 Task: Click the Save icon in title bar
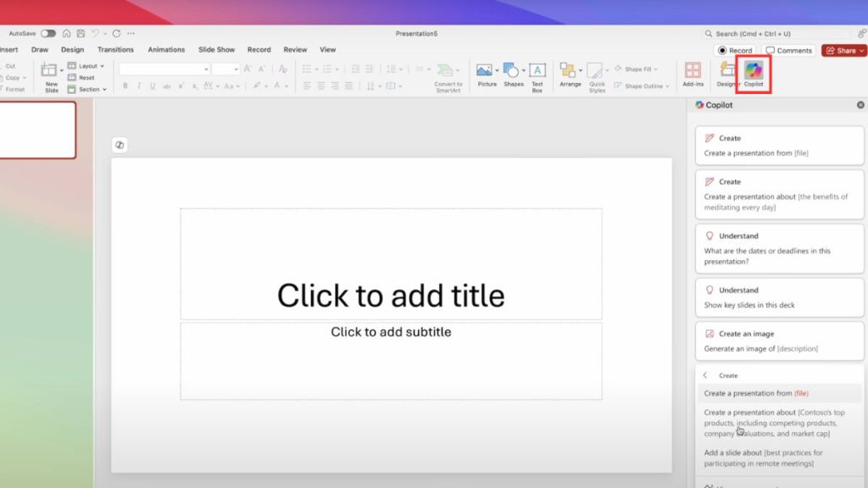[x=80, y=34]
